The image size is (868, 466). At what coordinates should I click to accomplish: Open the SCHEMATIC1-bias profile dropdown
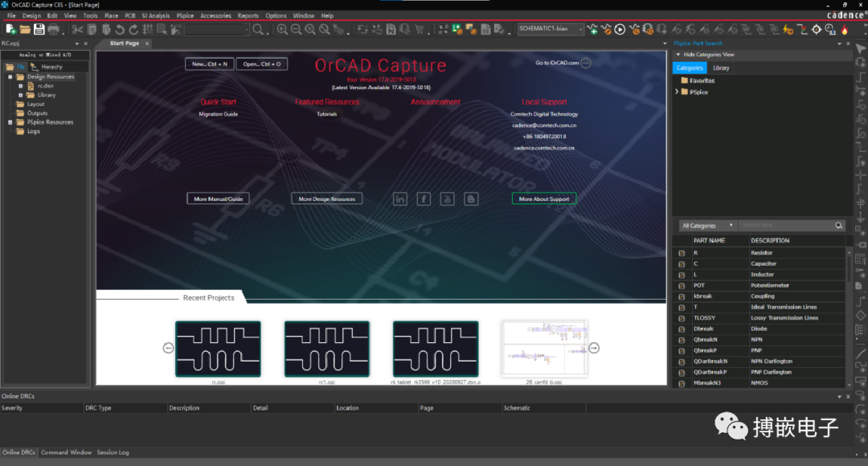[x=580, y=29]
